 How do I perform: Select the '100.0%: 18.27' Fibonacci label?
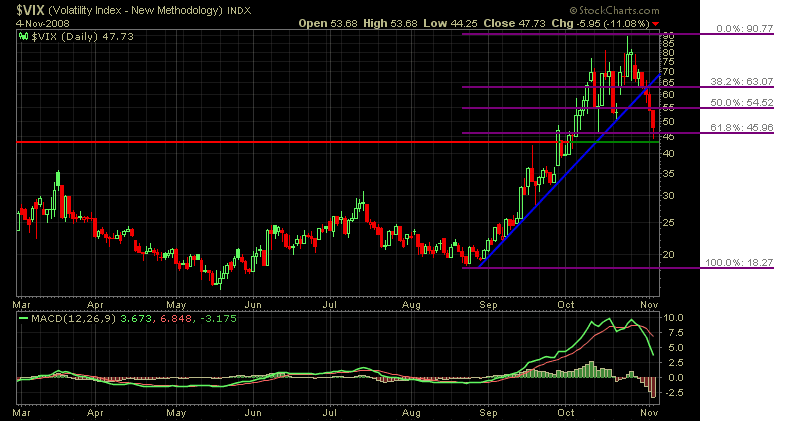[x=739, y=262]
